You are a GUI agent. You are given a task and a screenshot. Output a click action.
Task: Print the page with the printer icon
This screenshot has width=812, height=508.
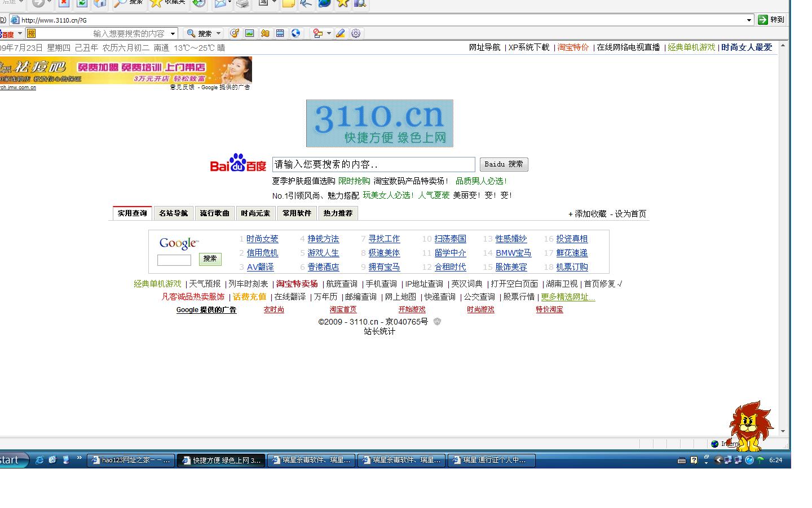pyautogui.click(x=242, y=3)
